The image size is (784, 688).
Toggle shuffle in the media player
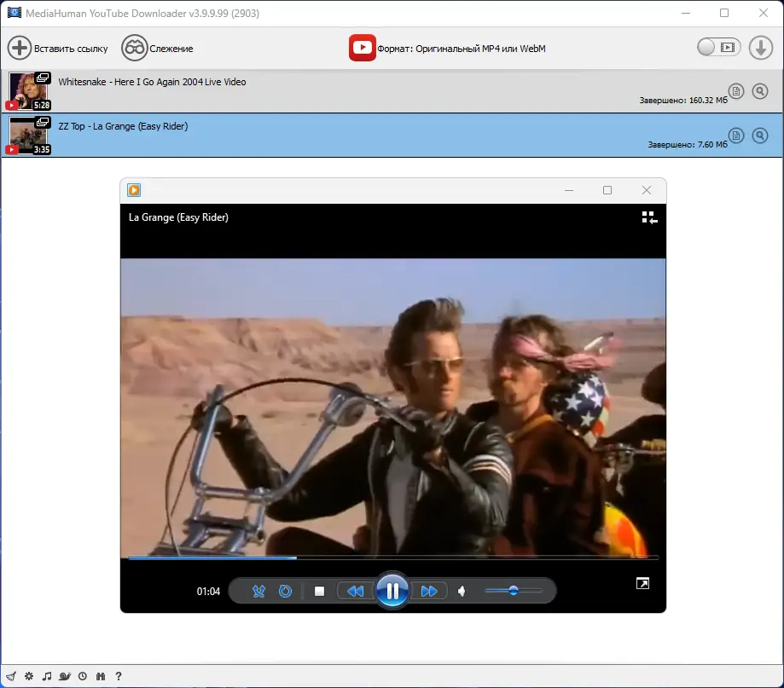click(258, 591)
